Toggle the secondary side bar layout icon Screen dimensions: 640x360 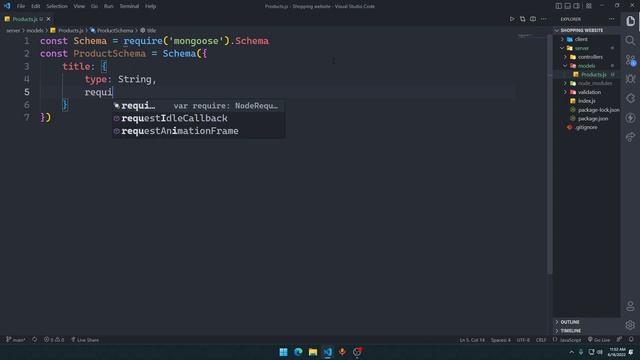576,6
